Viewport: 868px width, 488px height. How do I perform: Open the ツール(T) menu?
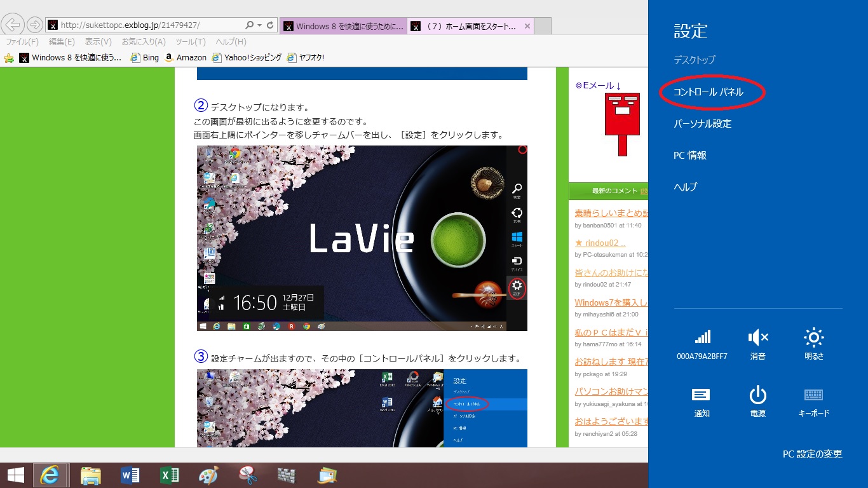[191, 42]
